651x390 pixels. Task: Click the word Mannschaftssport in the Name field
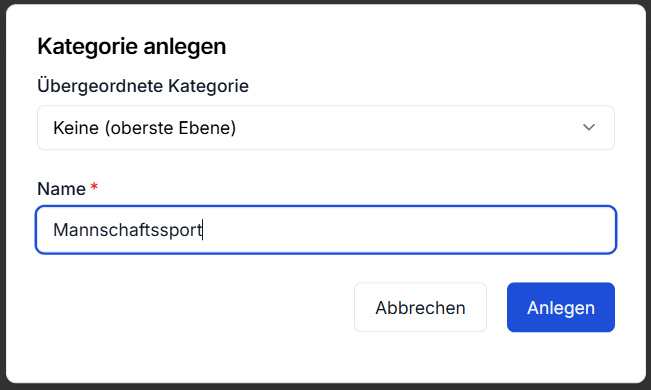128,230
